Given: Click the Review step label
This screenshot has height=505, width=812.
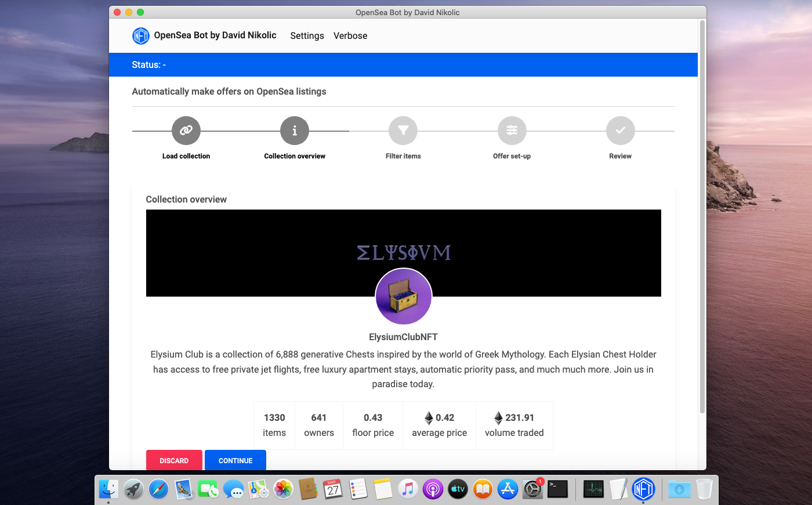Looking at the screenshot, I should tap(621, 156).
